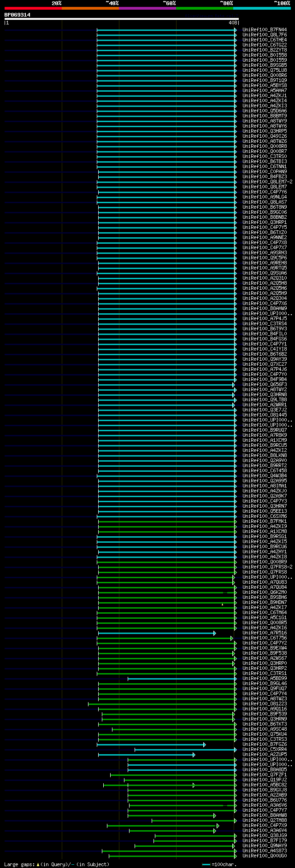
Task: Choose the UniRef100_Q9AY39 entry
Action: [265, 359]
